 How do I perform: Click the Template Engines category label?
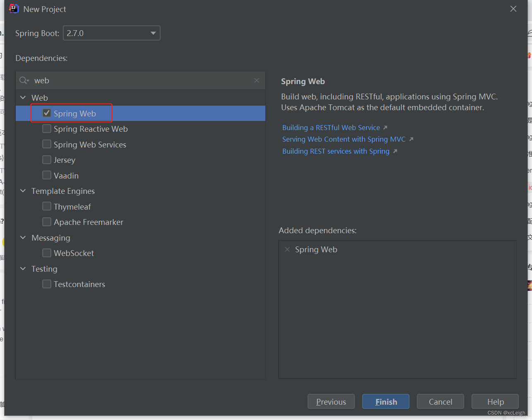coord(63,191)
